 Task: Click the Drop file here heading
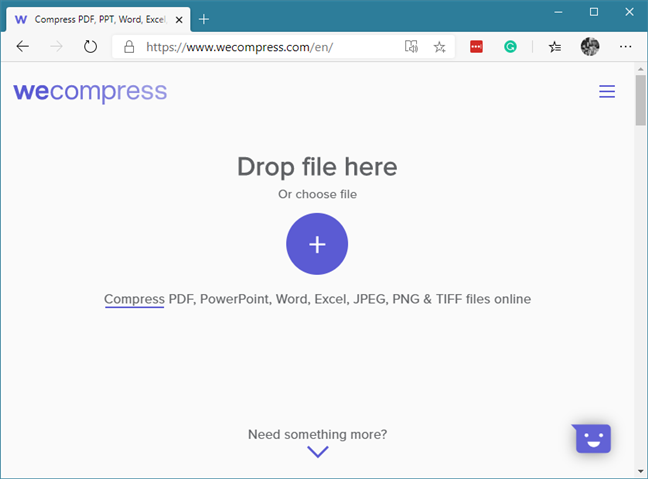click(317, 167)
